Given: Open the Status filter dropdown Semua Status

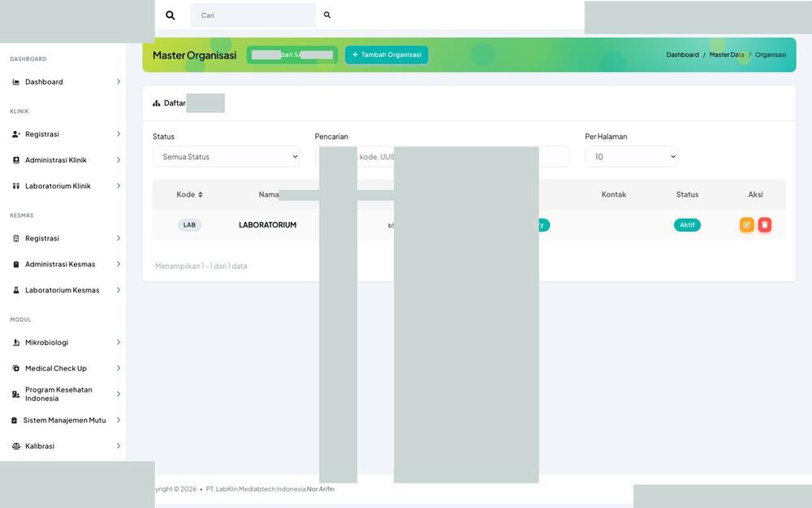Looking at the screenshot, I should coord(227,157).
